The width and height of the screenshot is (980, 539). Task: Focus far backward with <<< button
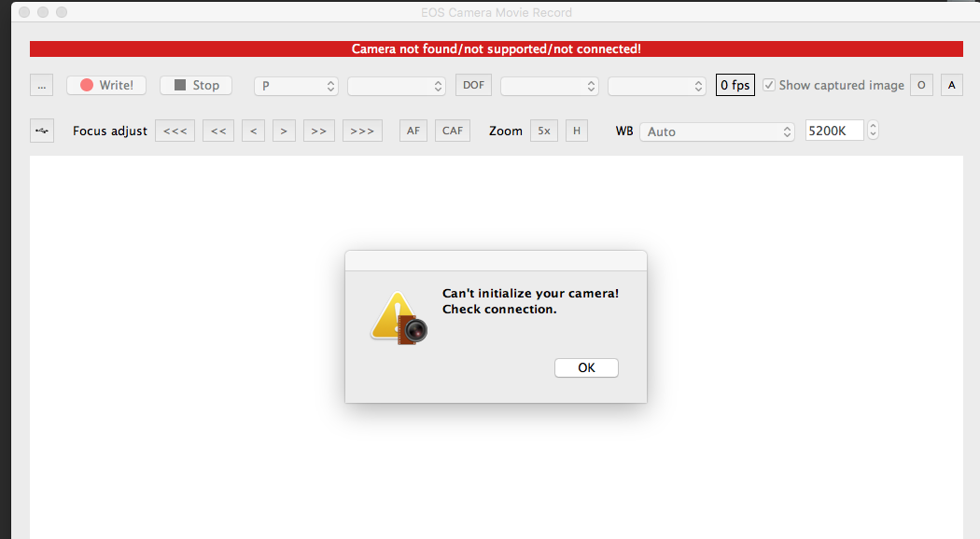click(x=175, y=131)
